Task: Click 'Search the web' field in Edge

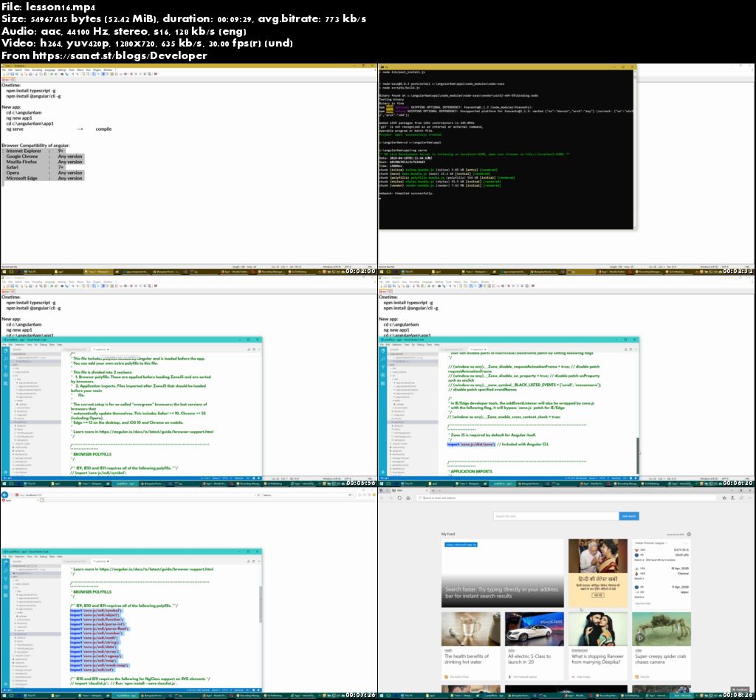Action: pyautogui.click(x=556, y=516)
